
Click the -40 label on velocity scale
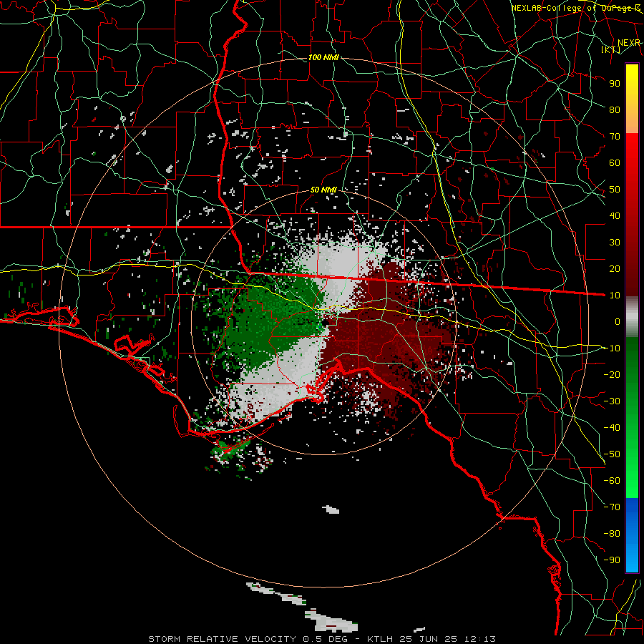[x=612, y=428]
